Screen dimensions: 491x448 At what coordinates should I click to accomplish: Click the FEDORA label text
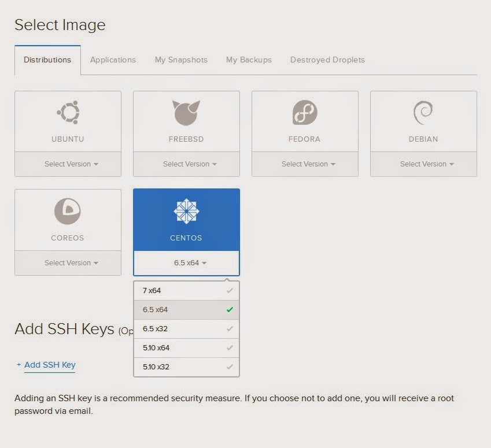[304, 139]
